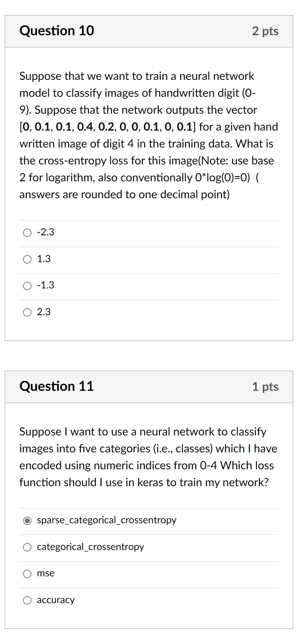Choose the -1.3 radio button

[27, 286]
